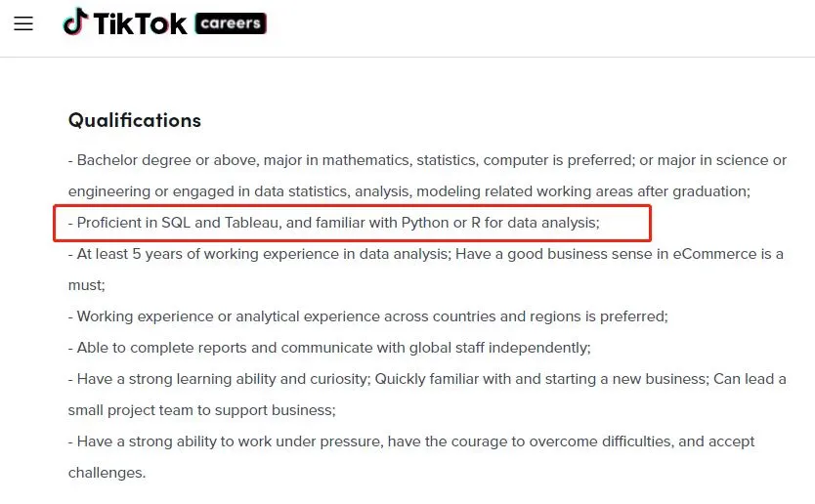The width and height of the screenshot is (815, 504).
Task: Click 'Able to complete reports' line
Action: click(329, 348)
